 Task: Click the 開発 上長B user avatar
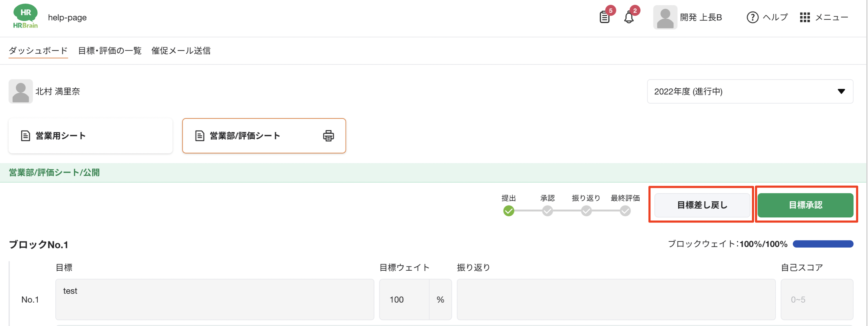665,17
